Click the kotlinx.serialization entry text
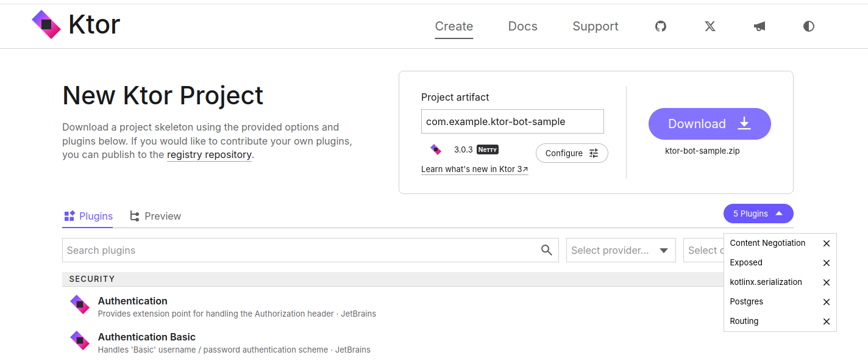Image resolution: width=868 pixels, height=363 pixels. click(x=766, y=282)
